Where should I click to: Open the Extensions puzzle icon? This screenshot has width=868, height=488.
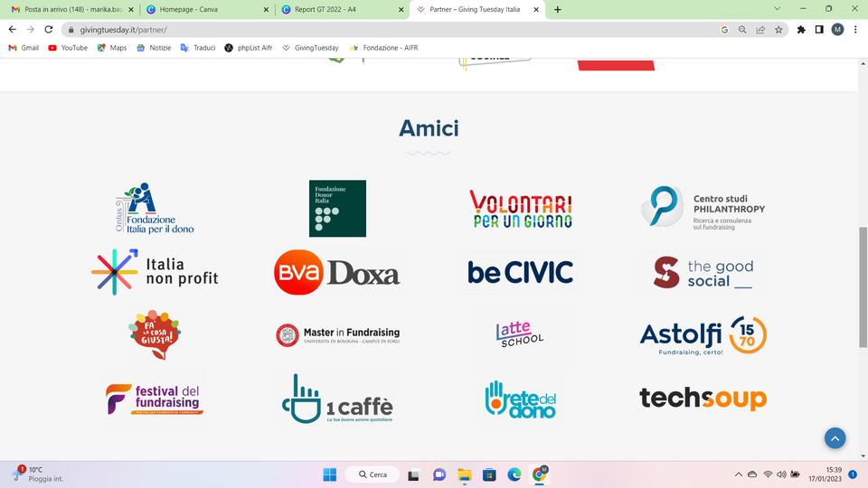point(801,30)
